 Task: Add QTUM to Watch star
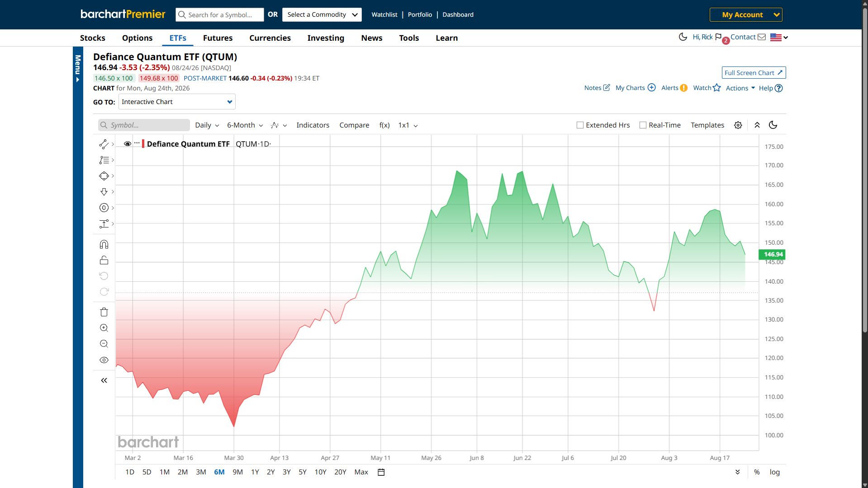click(716, 88)
